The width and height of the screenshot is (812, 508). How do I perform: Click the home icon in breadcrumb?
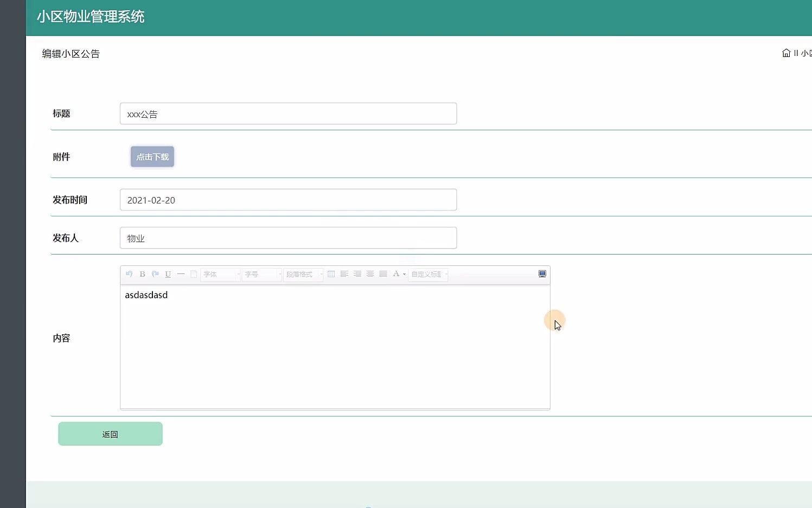coord(786,53)
